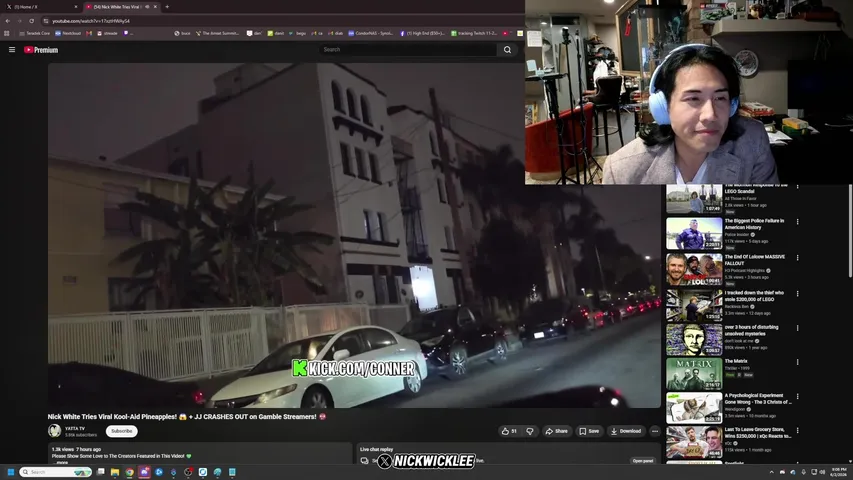The image size is (853, 480).
Task: Open the Gmail bookmark icon
Action: pyautogui.click(x=89, y=33)
